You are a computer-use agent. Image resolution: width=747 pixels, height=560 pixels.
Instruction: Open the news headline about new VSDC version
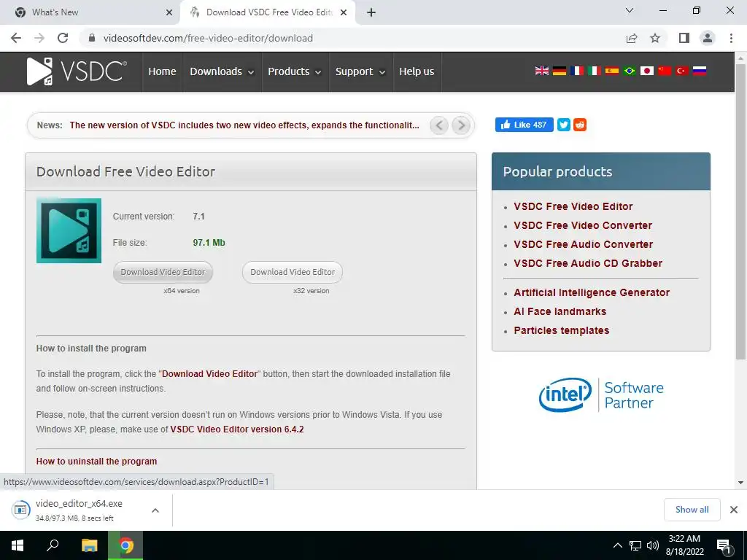pyautogui.click(x=244, y=125)
